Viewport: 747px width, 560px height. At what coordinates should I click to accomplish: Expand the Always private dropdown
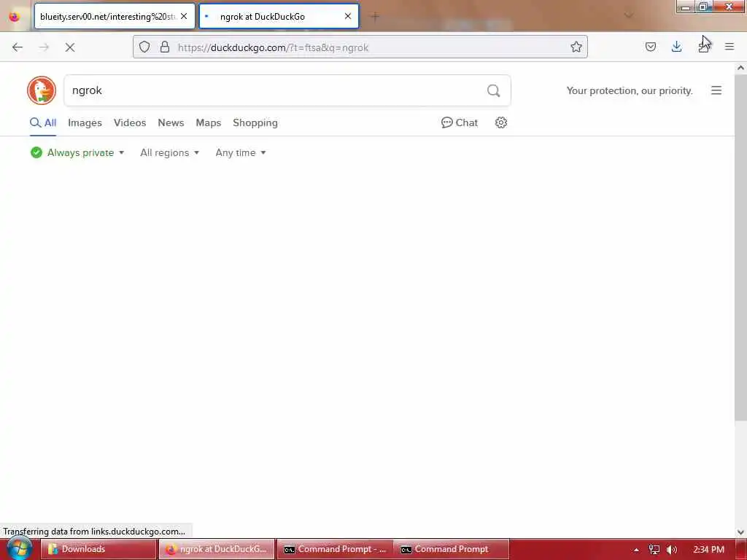tap(77, 153)
